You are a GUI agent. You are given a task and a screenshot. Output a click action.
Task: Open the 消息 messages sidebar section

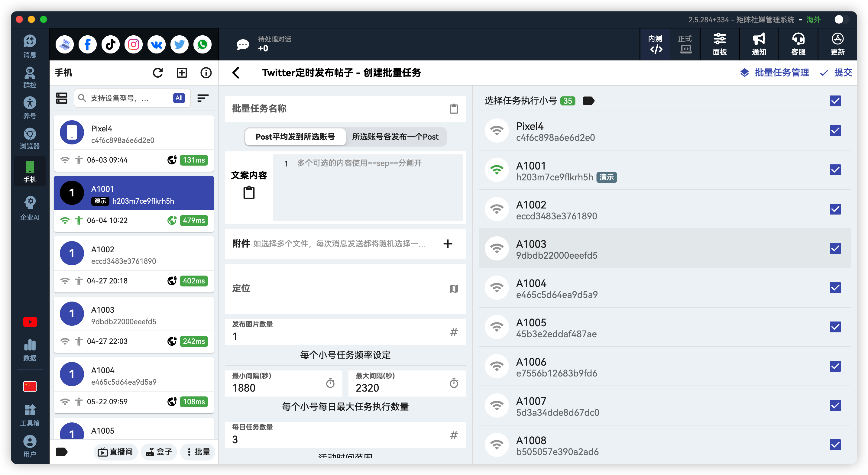click(x=30, y=46)
